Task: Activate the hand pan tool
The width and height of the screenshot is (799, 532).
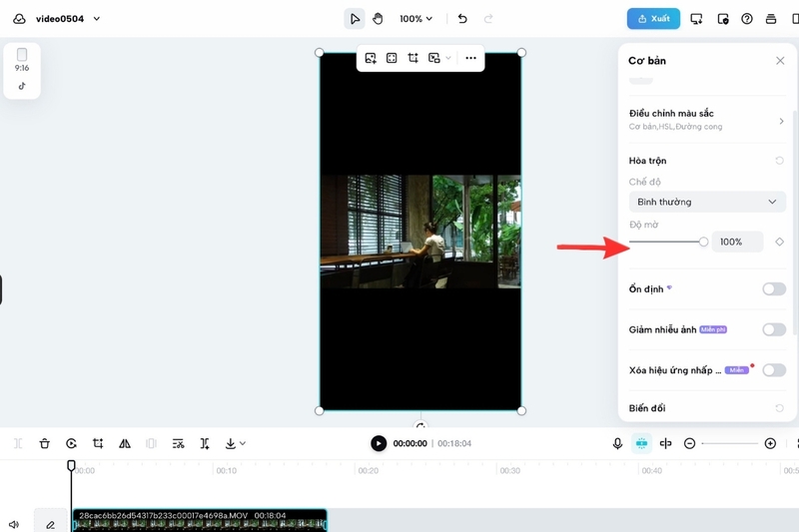Action: (378, 19)
